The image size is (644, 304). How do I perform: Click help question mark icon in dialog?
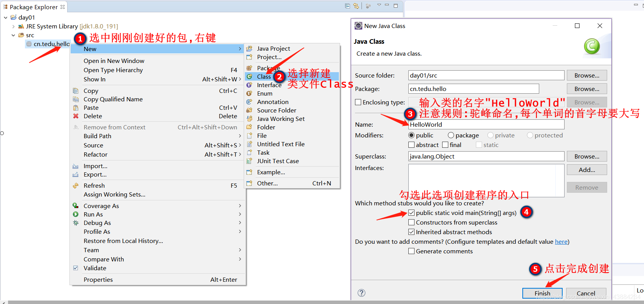click(x=362, y=293)
